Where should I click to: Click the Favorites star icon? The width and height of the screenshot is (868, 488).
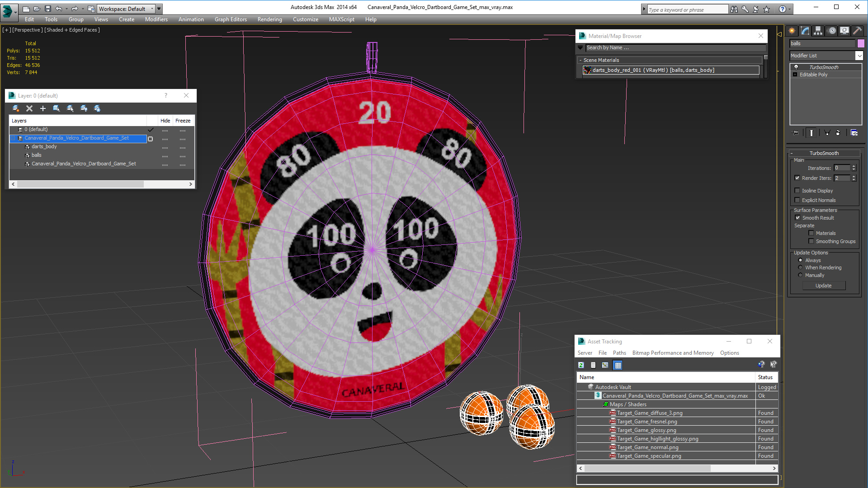tap(767, 9)
